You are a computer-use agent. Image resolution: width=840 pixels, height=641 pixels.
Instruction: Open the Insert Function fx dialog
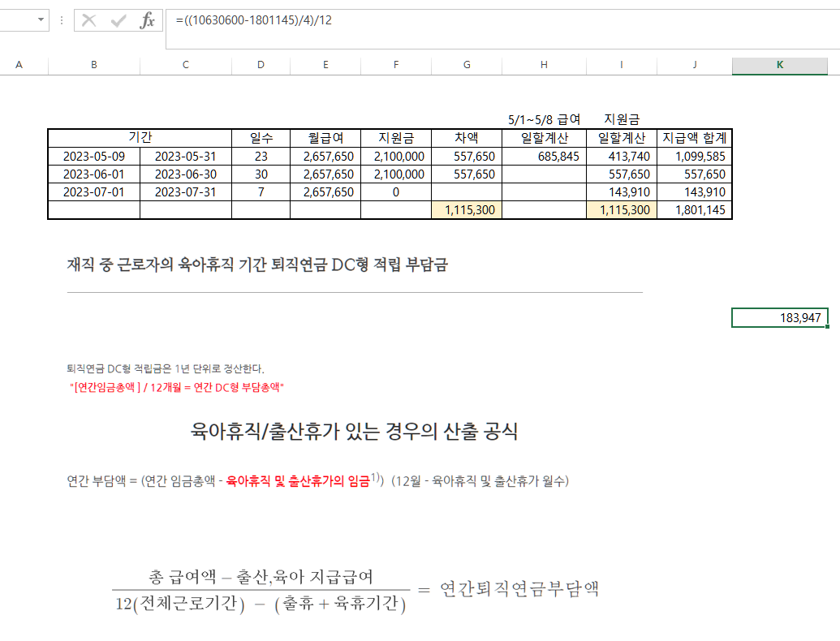147,21
